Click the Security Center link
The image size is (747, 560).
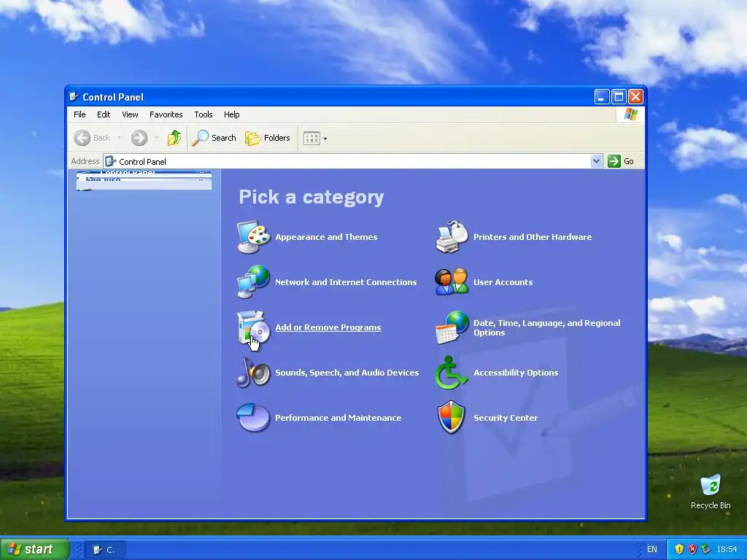pyautogui.click(x=506, y=418)
